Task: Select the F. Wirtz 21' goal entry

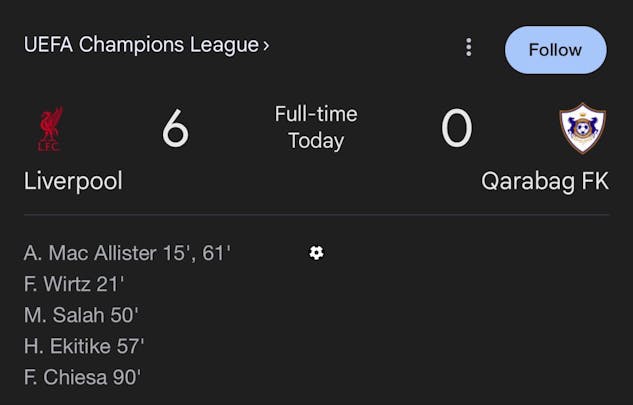Action: tap(74, 284)
